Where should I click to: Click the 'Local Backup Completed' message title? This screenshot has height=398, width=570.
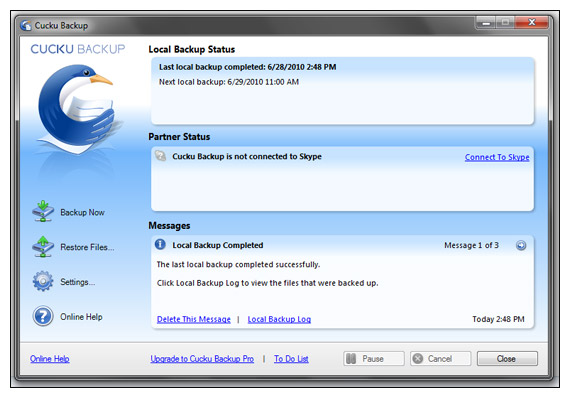(217, 245)
